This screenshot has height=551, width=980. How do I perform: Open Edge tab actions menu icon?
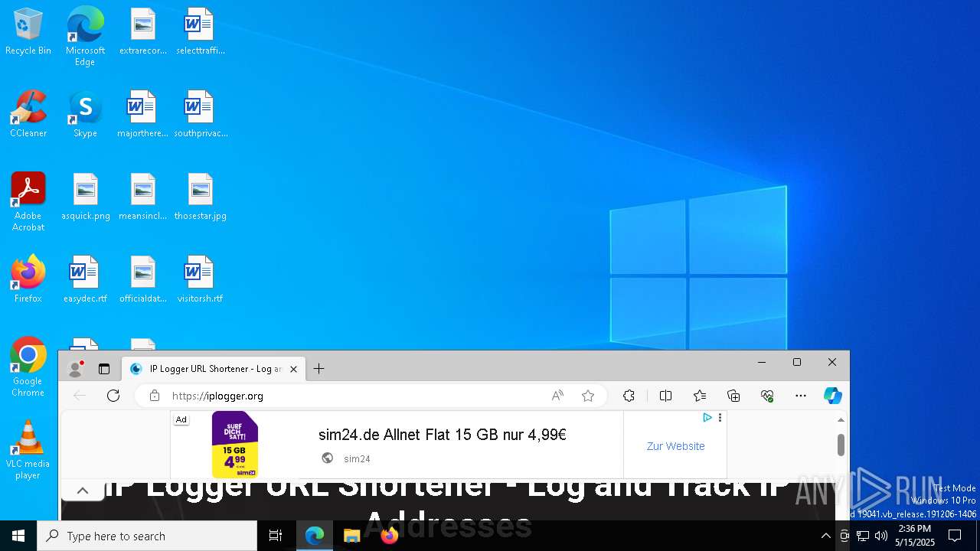pyautogui.click(x=104, y=369)
